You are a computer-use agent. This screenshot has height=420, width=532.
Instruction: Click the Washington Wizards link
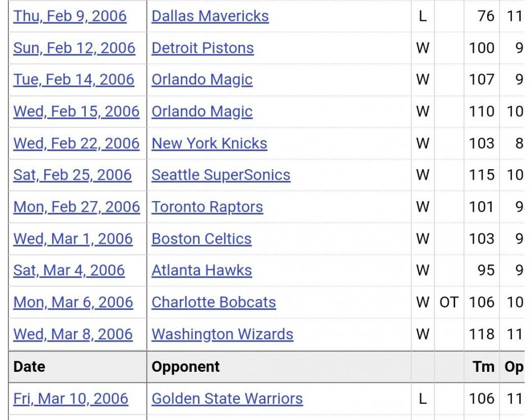(222, 334)
